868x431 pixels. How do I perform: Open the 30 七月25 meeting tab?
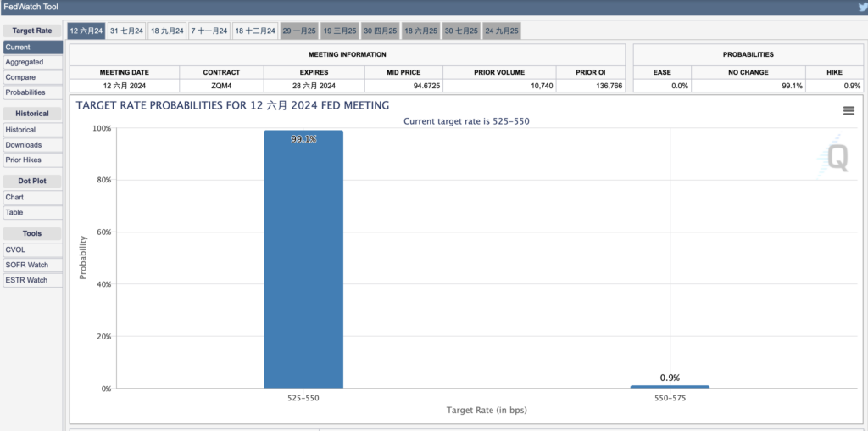461,31
